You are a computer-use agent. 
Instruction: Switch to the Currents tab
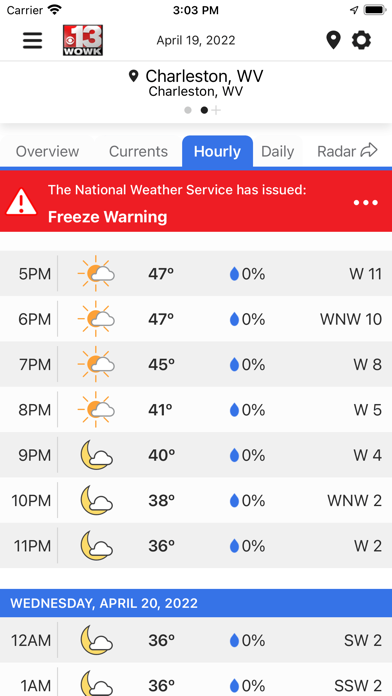[139, 151]
